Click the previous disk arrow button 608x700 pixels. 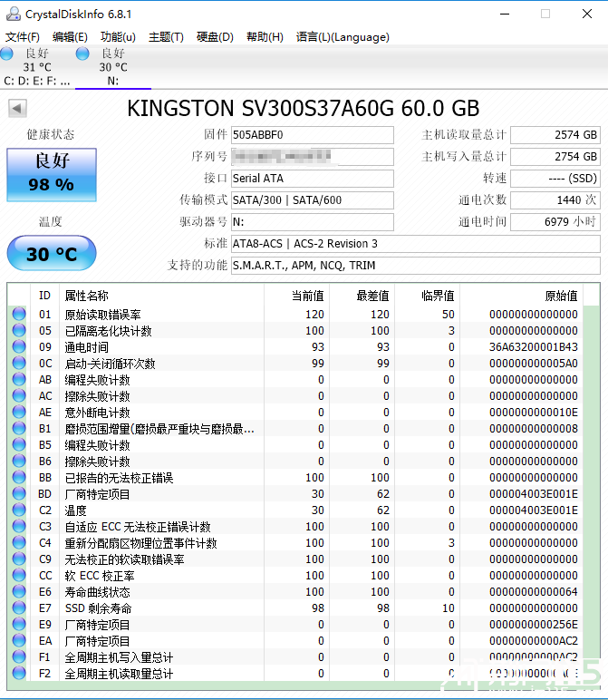(x=16, y=109)
